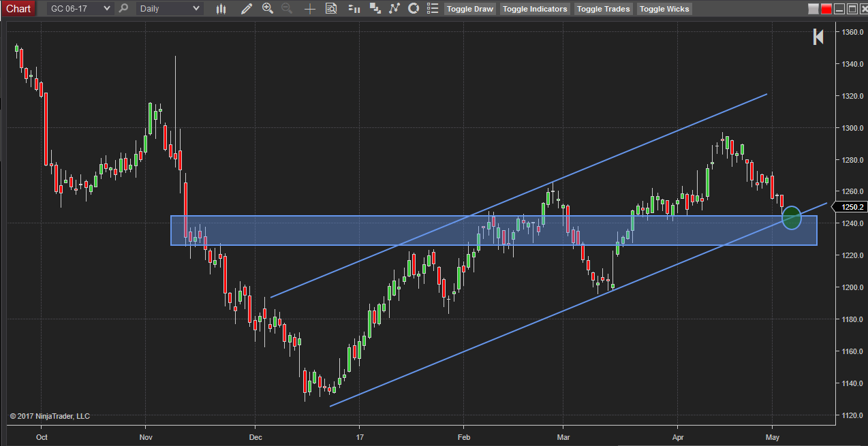The image size is (868, 446).
Task: Click the red Chart label tab
Action: (x=18, y=9)
